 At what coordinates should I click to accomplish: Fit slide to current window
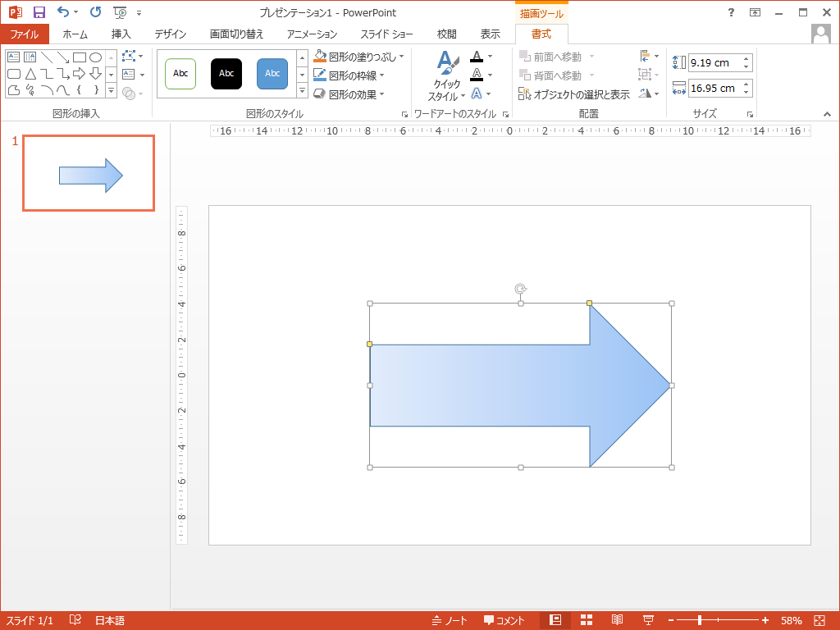(x=819, y=620)
